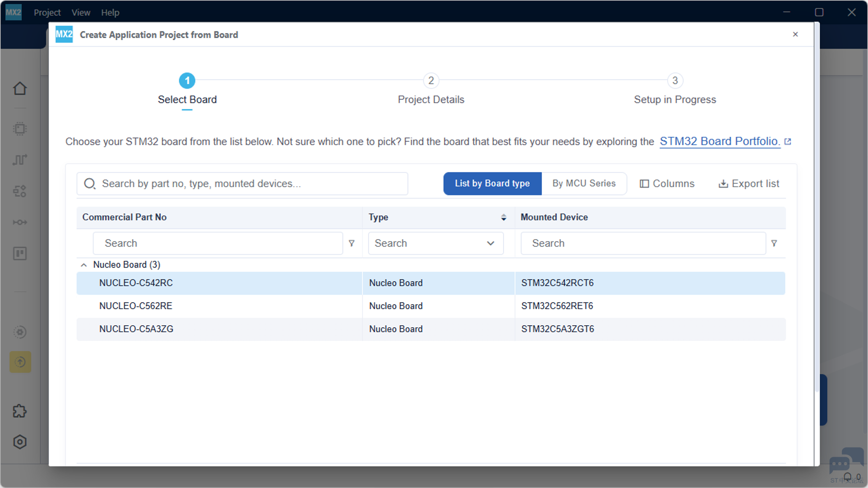Open the chip/MCU icon in sidebar
Viewport: 868px width, 488px height.
20,129
